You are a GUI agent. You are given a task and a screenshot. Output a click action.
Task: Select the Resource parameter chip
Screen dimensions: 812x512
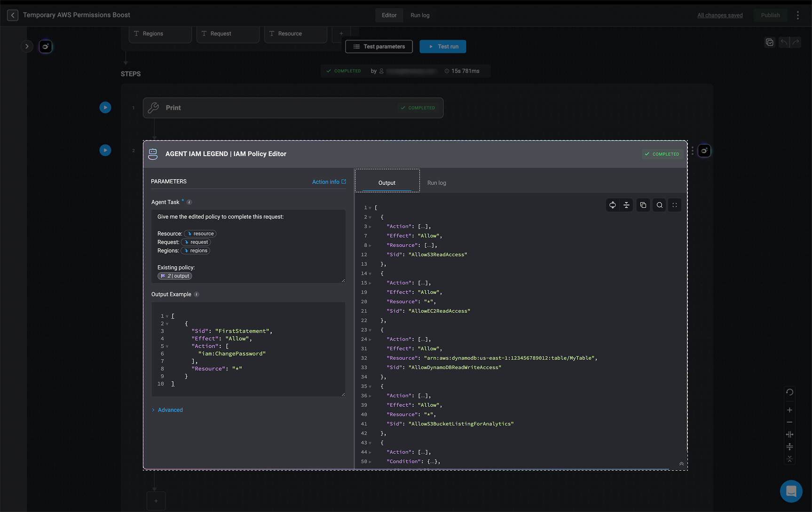(296, 34)
